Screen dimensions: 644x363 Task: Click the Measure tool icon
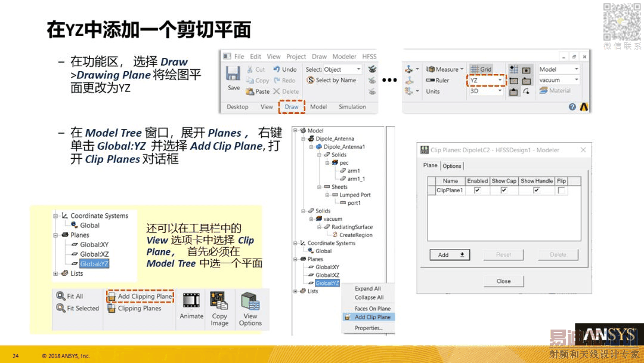pos(430,69)
